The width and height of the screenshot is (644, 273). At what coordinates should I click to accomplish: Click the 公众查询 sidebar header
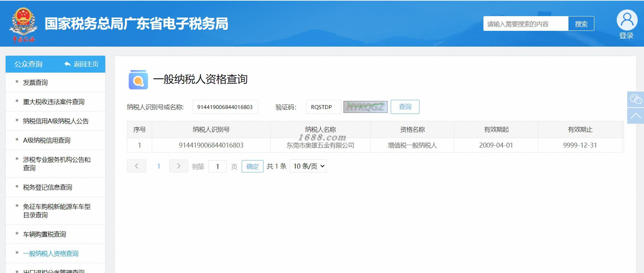pyautogui.click(x=28, y=64)
